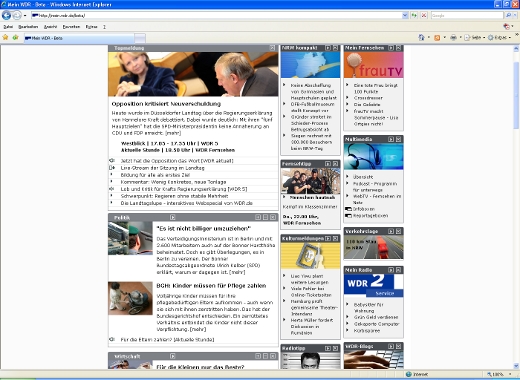Open Live-Stream der Sitzung im Landtag link
Viewport: 520px width, 380px height.
pyautogui.click(x=162, y=168)
